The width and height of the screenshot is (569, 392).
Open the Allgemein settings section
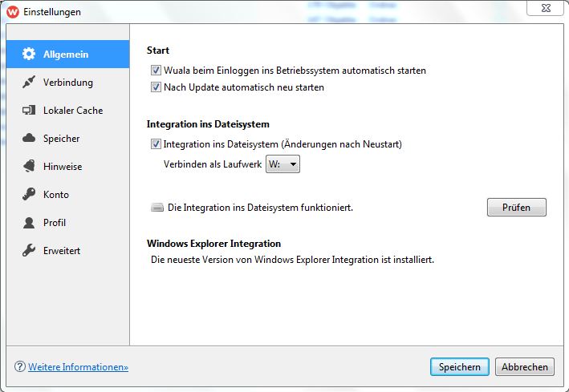click(x=68, y=54)
